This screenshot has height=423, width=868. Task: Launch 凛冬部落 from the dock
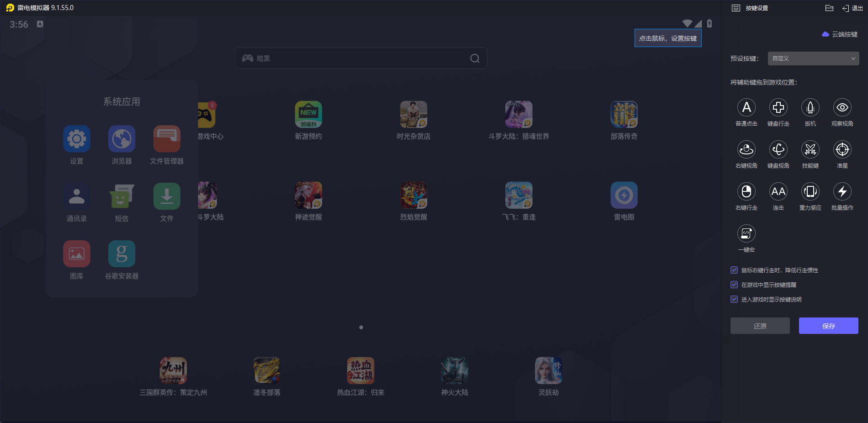(x=267, y=370)
